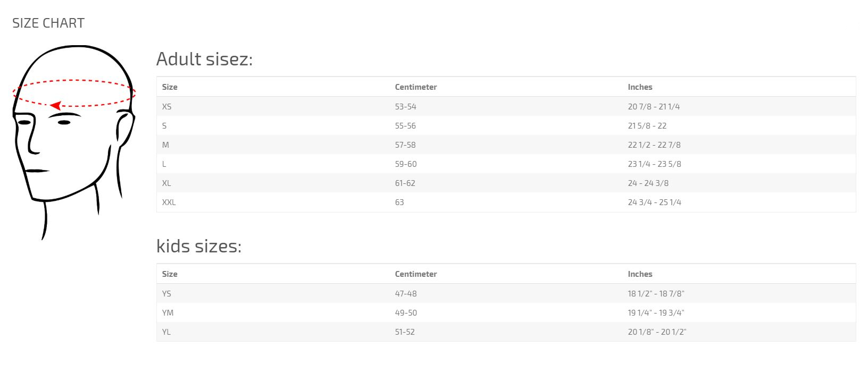Click the "Adult sisez:" heading
Screen dimensions: 868x373
[204, 59]
